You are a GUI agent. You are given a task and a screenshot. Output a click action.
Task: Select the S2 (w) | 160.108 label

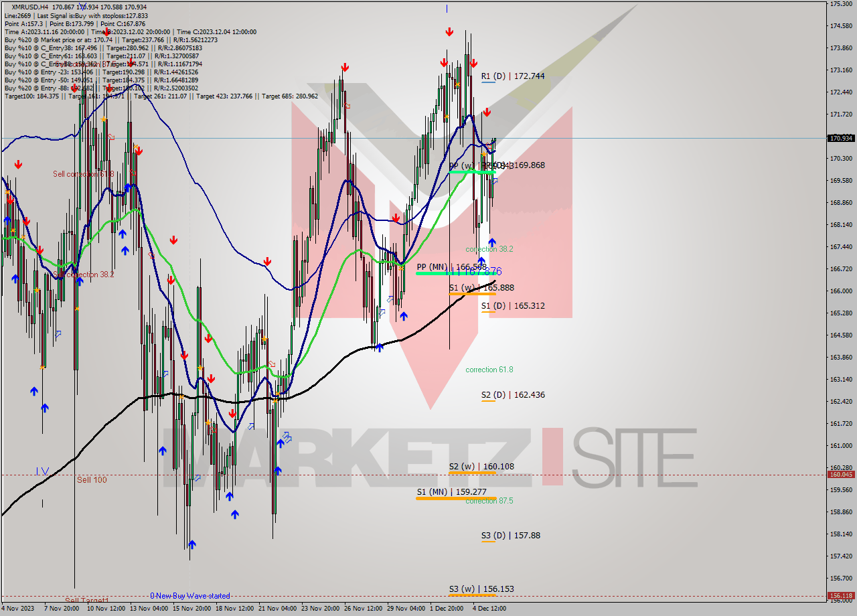[481, 466]
